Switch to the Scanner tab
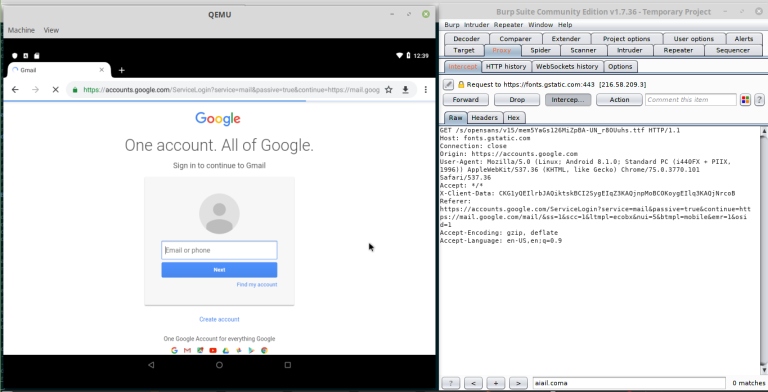The height and width of the screenshot is (392, 768). click(583, 50)
